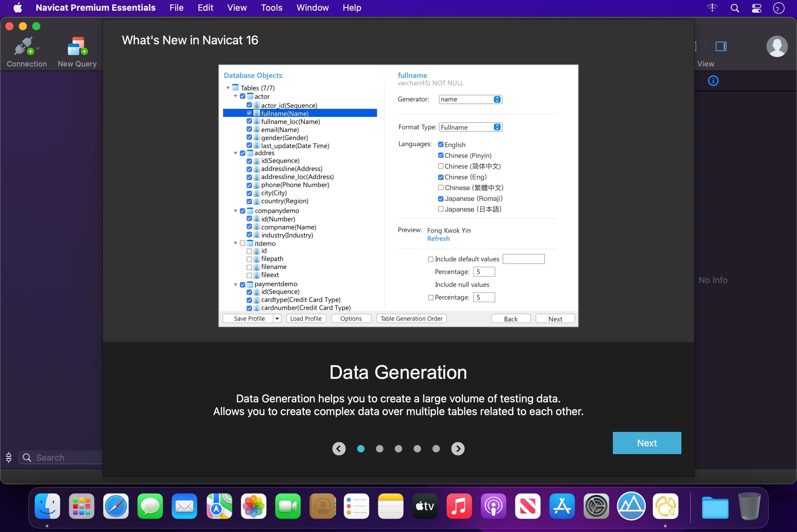Tick the itdemo table checkbox
797x532 pixels.
[242, 243]
